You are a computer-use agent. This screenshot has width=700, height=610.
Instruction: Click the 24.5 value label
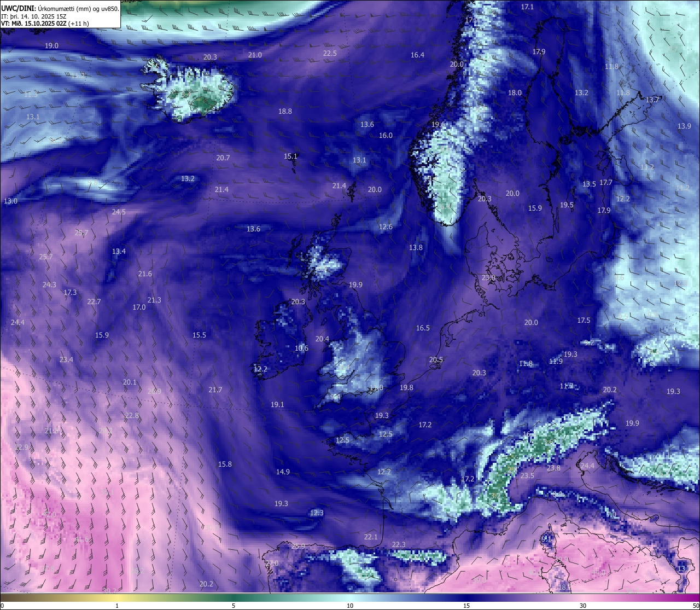[119, 212]
